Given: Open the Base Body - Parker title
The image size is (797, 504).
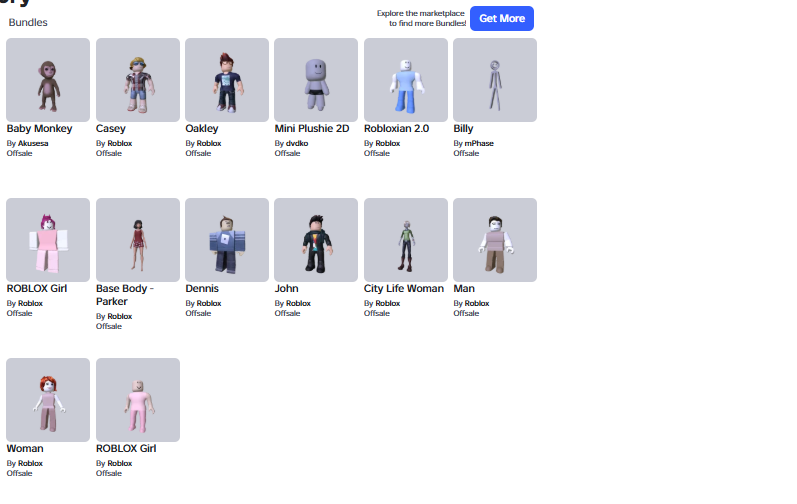Looking at the screenshot, I should click(125, 295).
